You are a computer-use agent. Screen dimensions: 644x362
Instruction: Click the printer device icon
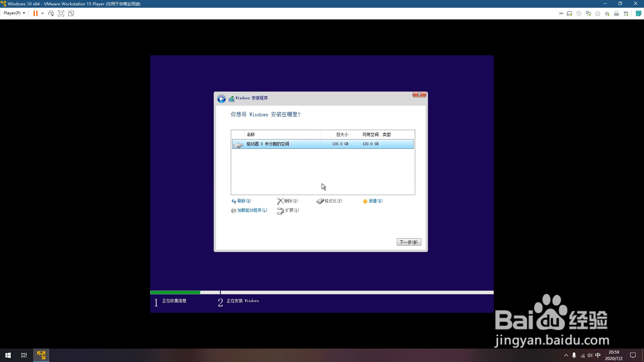(598, 13)
